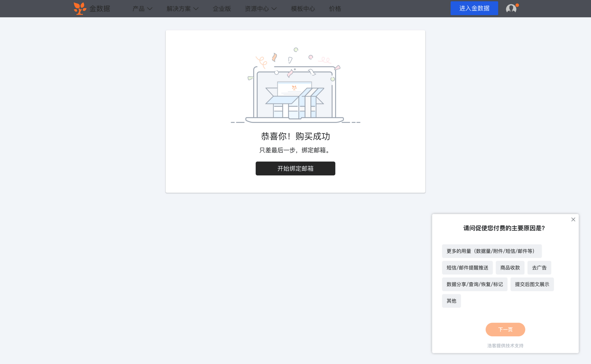
Task: Click the 下一页 button in the survey
Action: tap(505, 329)
